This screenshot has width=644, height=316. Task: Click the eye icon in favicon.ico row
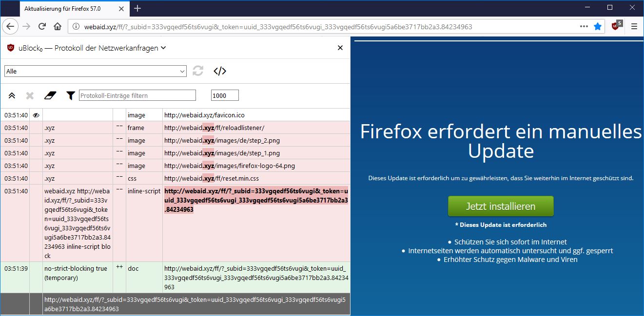pos(36,115)
